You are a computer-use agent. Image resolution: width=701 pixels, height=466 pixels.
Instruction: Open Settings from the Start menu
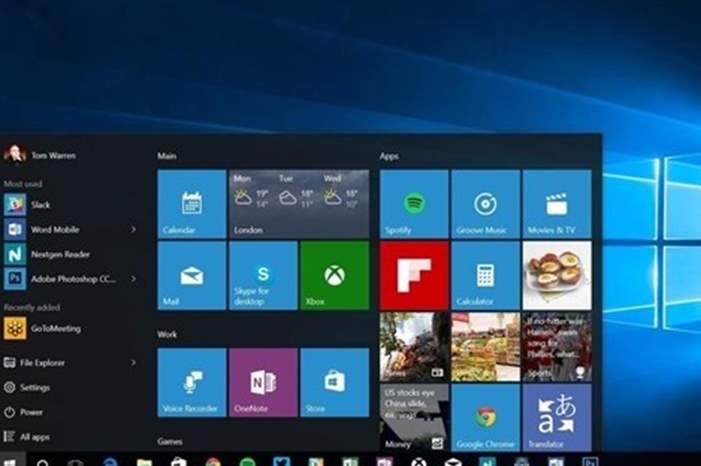(34, 387)
